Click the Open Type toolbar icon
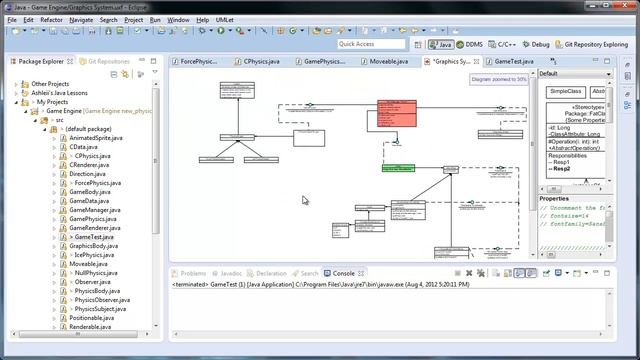Viewport: 640px width, 360px height. (317, 31)
